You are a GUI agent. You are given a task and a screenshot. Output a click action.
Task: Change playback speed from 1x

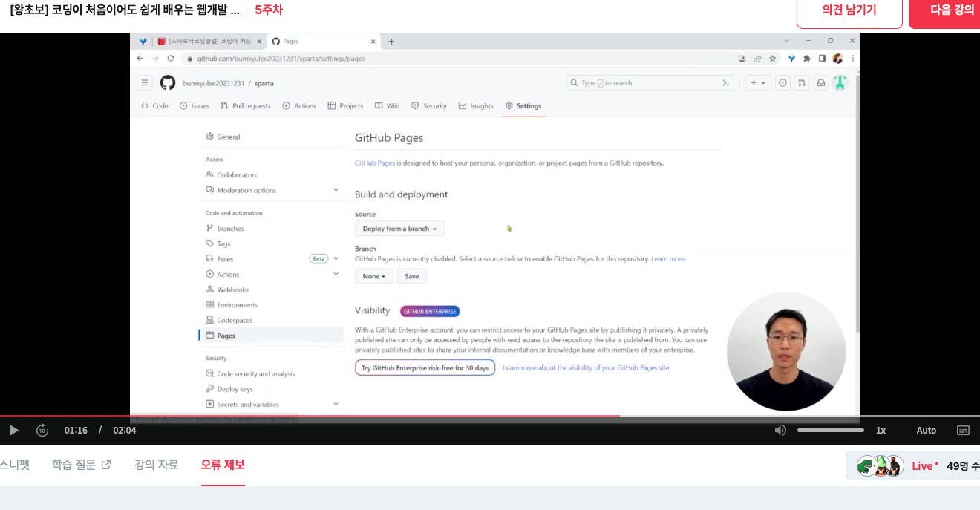click(881, 430)
